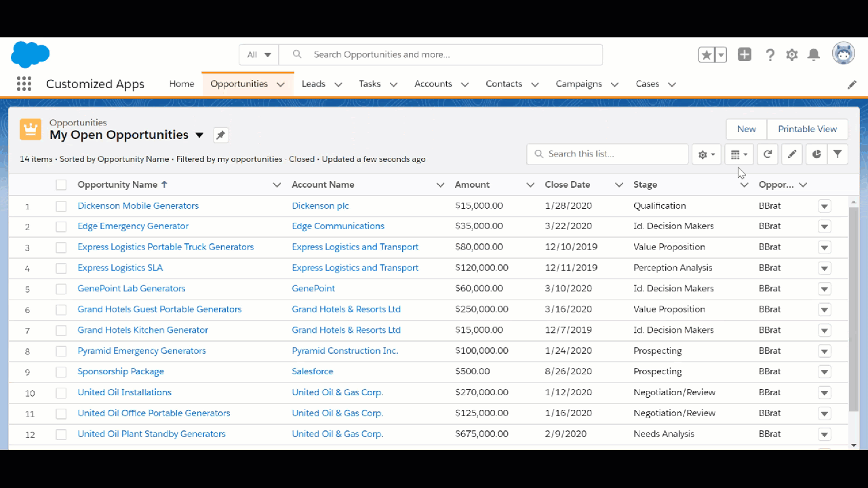Check the Sponsorship Package row checkbox
868x488 pixels.
pyautogui.click(x=60, y=371)
